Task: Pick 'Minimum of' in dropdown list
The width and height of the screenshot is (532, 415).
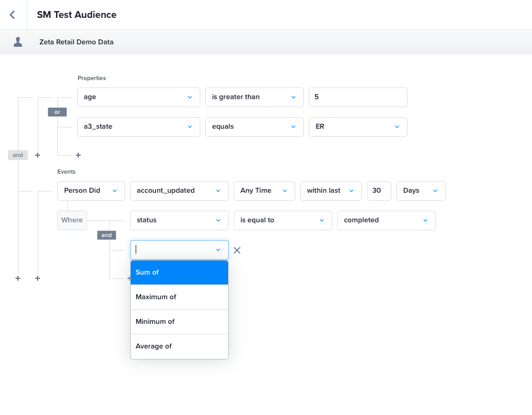Action: coord(179,321)
